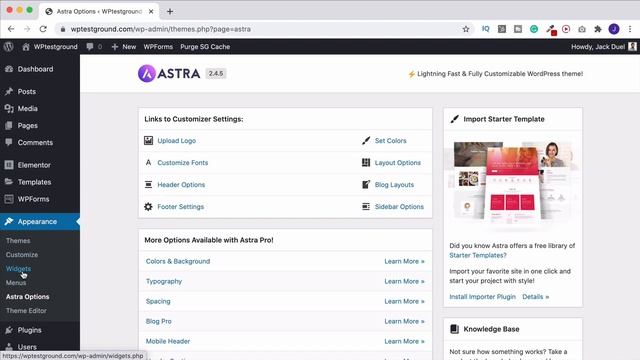Viewport: 640px width, 360px height.
Task: Open Mobile Header pro option
Action: click(168, 341)
